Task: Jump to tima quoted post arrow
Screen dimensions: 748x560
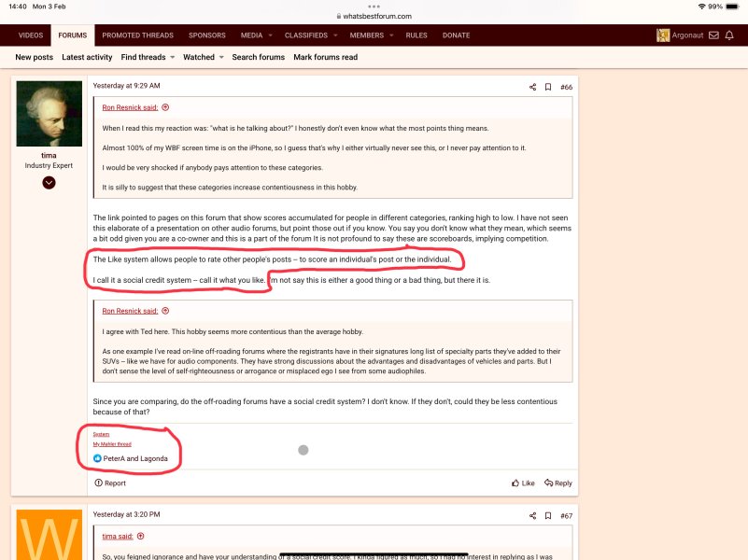Action: click(x=140, y=536)
